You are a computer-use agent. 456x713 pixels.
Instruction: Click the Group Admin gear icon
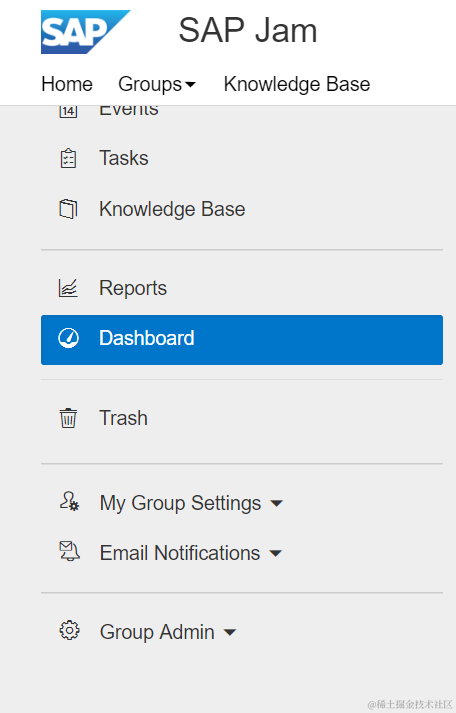click(x=69, y=631)
